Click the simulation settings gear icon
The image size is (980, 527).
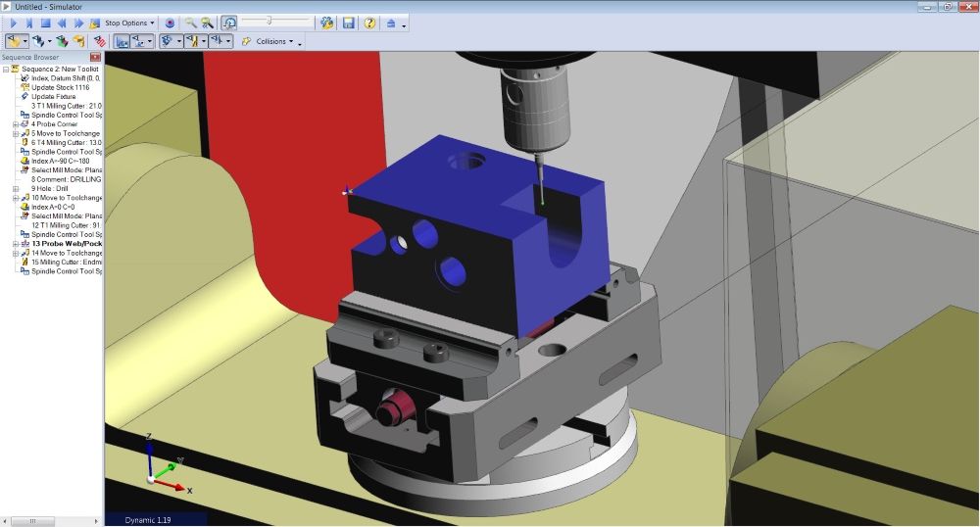point(326,23)
